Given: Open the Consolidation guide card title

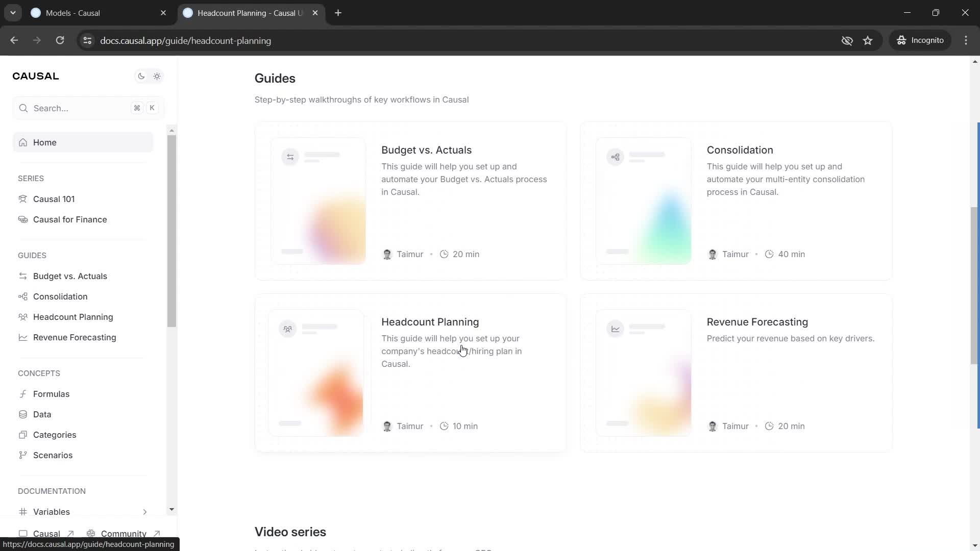Looking at the screenshot, I should 740,150.
